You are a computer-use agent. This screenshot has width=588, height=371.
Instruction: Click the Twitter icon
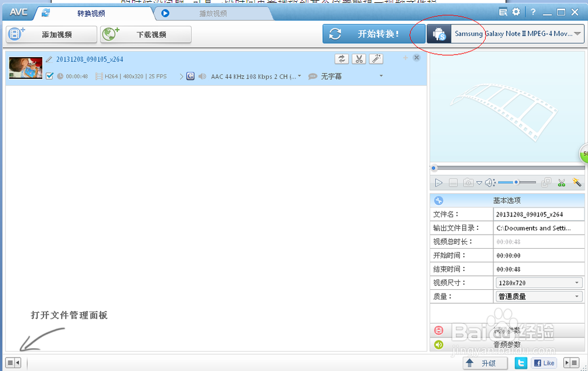coord(521,363)
